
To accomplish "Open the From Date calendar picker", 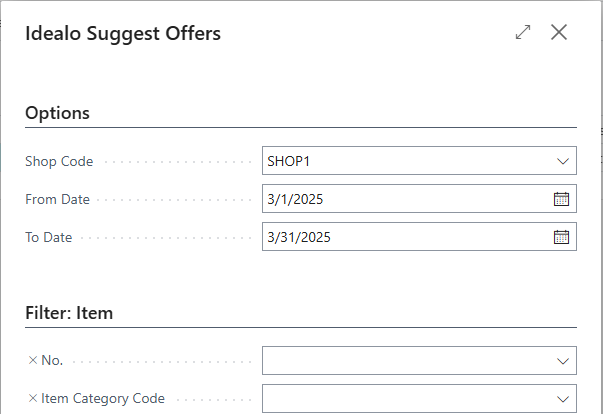I will [x=561, y=199].
